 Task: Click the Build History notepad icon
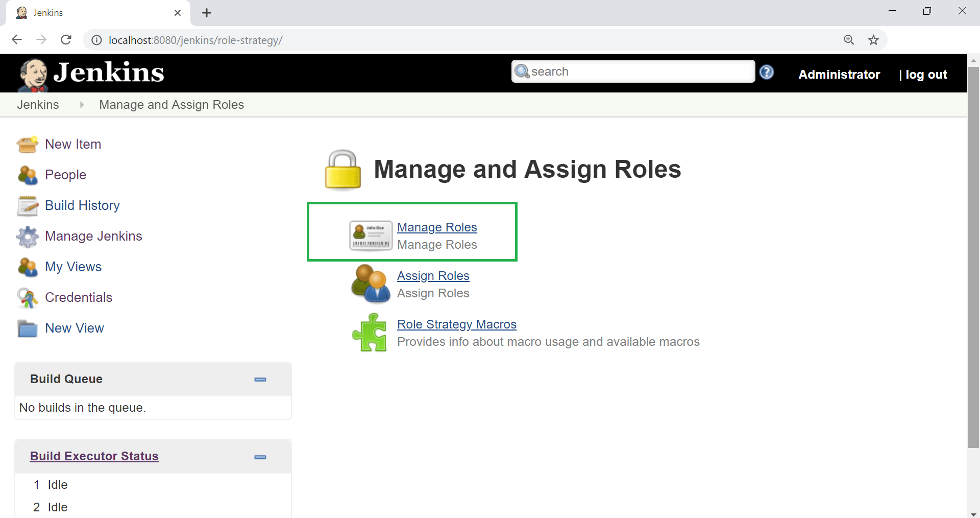(28, 205)
